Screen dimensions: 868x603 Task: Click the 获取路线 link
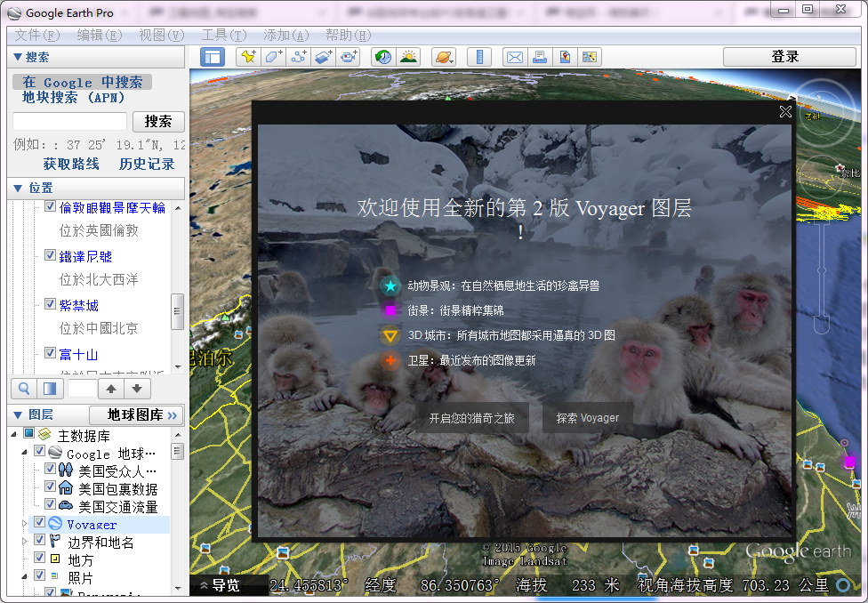[x=71, y=164]
